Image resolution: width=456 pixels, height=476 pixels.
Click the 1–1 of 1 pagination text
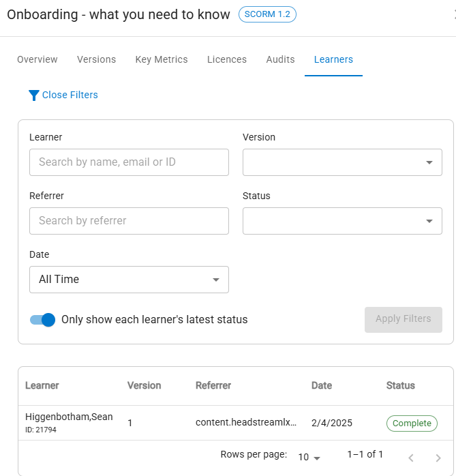tap(365, 454)
